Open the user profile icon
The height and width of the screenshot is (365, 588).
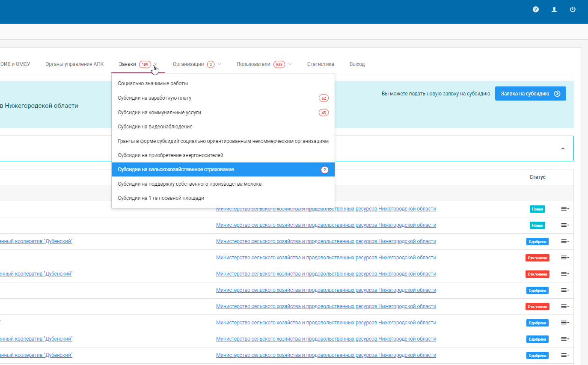tap(554, 9)
